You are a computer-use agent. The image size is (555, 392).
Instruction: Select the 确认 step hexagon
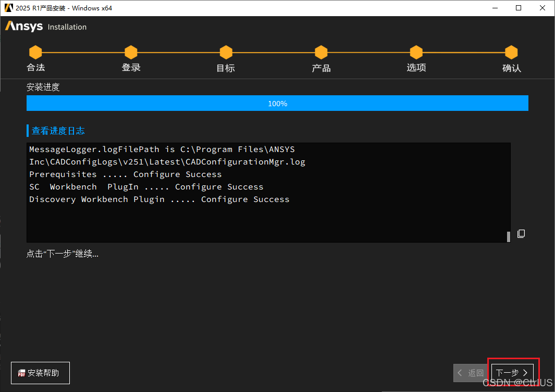point(511,52)
